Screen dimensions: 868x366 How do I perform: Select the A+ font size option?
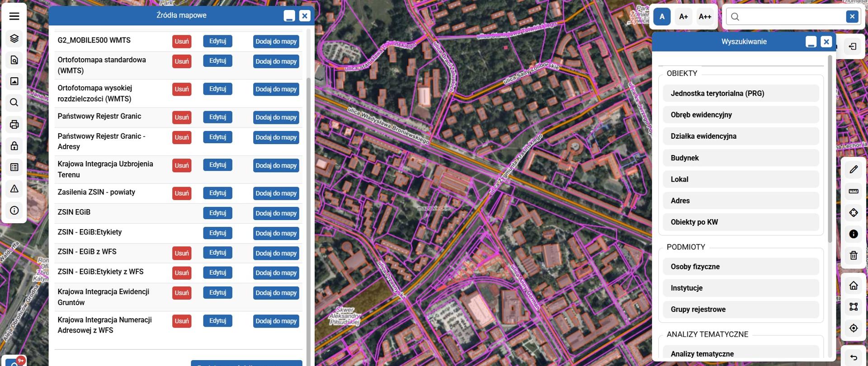pyautogui.click(x=683, y=17)
